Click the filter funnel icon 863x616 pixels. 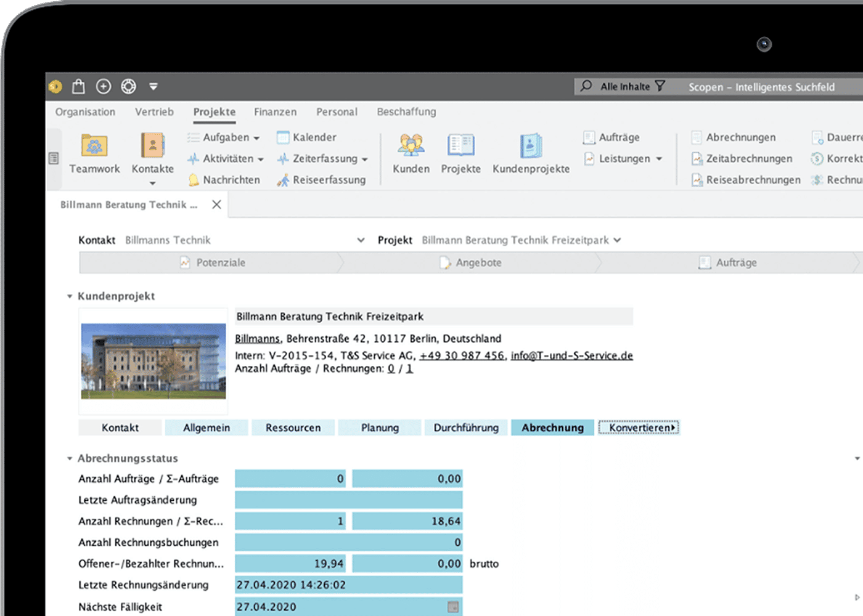[x=660, y=86]
